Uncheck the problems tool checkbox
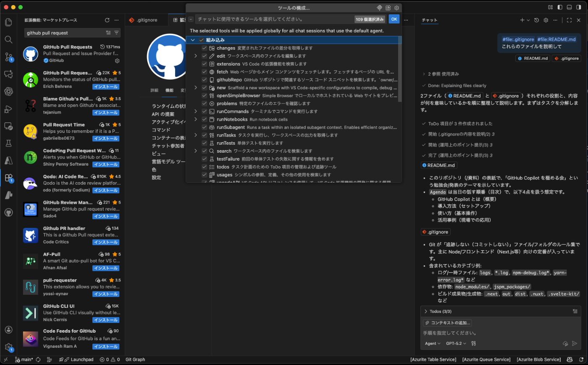 point(205,103)
